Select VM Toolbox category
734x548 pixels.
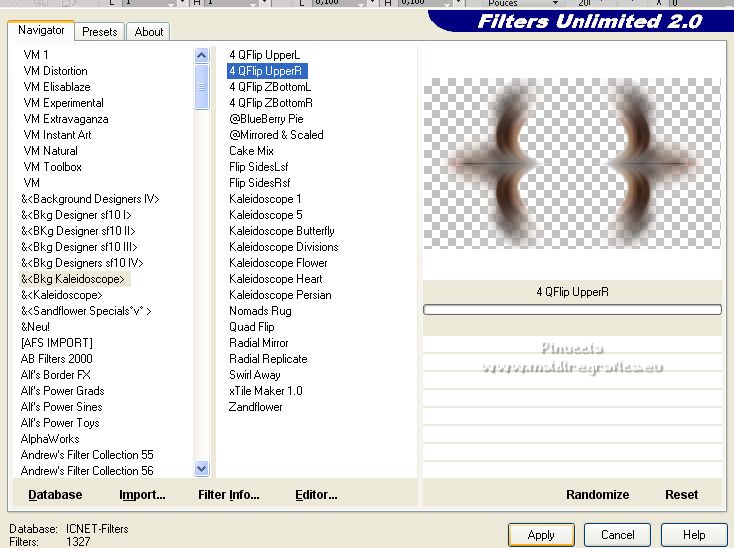coord(52,167)
